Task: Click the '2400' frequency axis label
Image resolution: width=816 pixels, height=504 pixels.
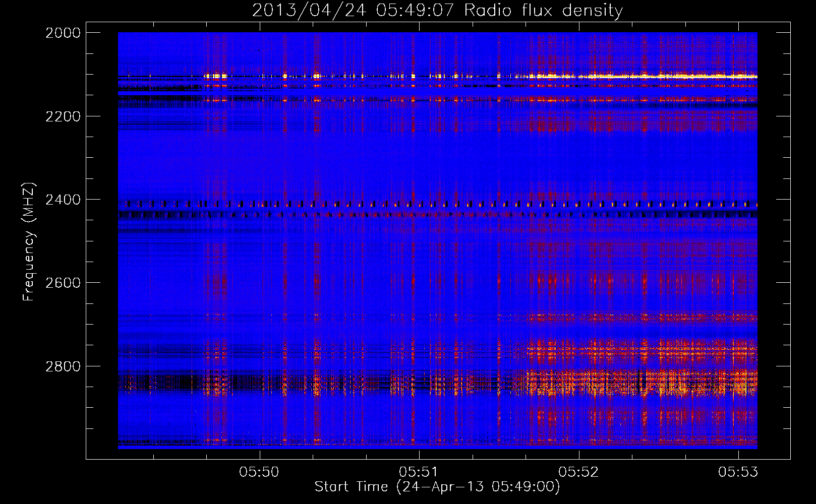Action: pos(63,200)
